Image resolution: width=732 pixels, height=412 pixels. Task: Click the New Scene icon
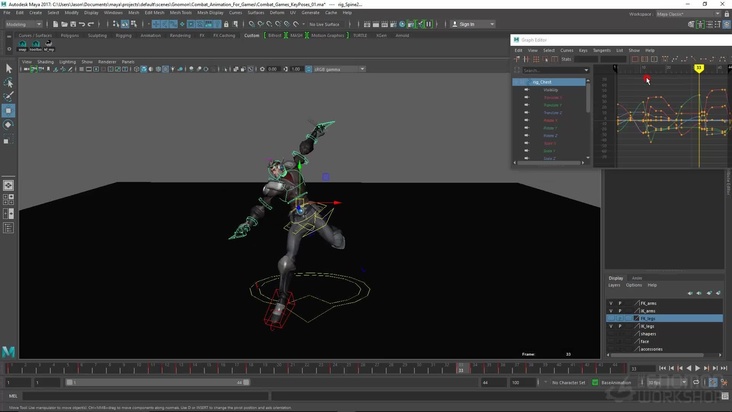pyautogui.click(x=56, y=24)
